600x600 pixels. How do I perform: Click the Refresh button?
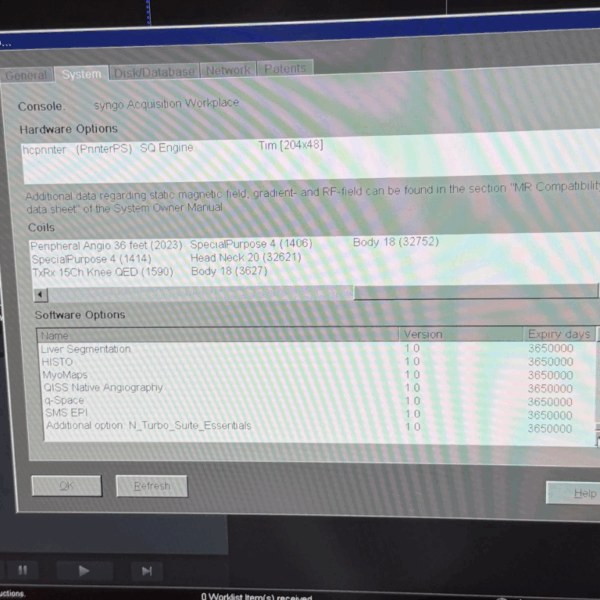coord(152,486)
